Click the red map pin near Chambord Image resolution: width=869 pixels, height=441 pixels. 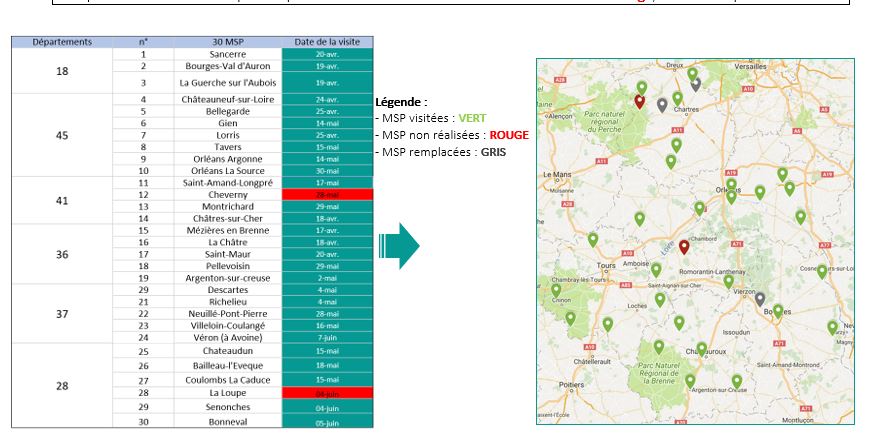684,246
